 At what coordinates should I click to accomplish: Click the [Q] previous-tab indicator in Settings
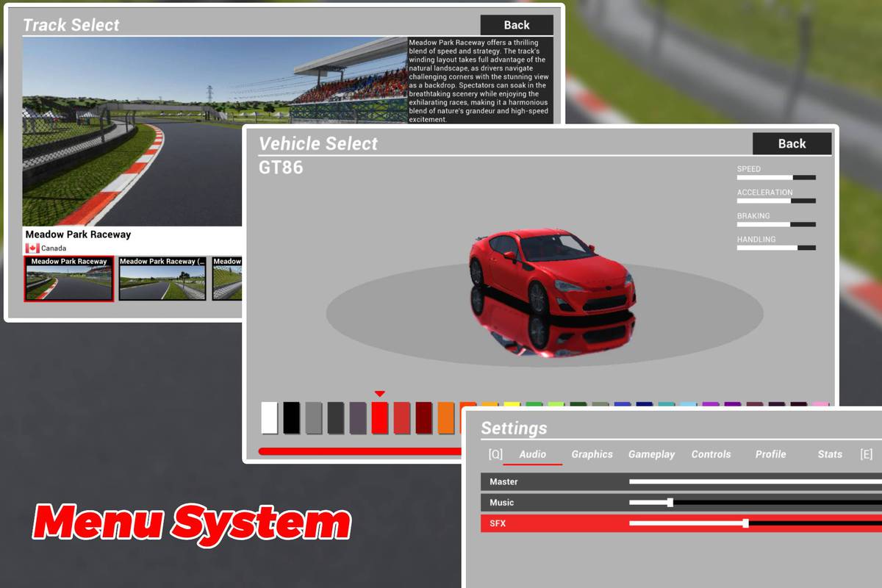(x=496, y=454)
